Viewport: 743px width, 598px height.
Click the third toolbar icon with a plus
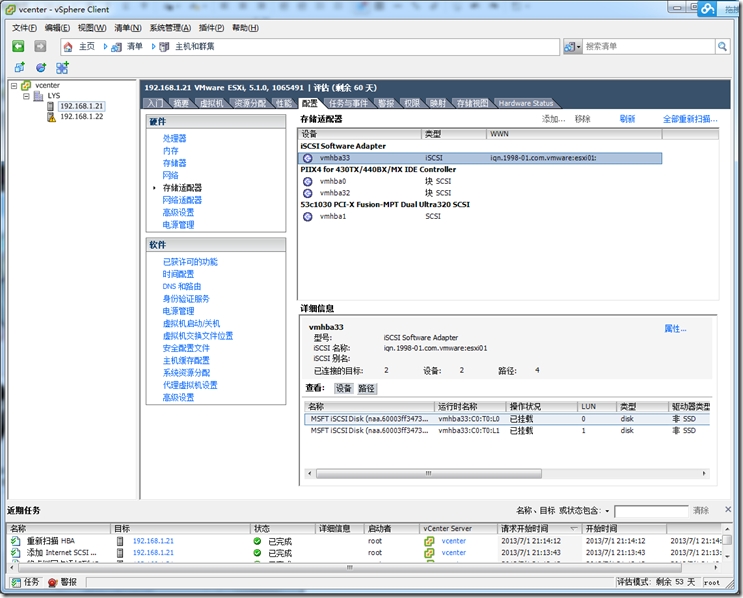pyautogui.click(x=62, y=67)
